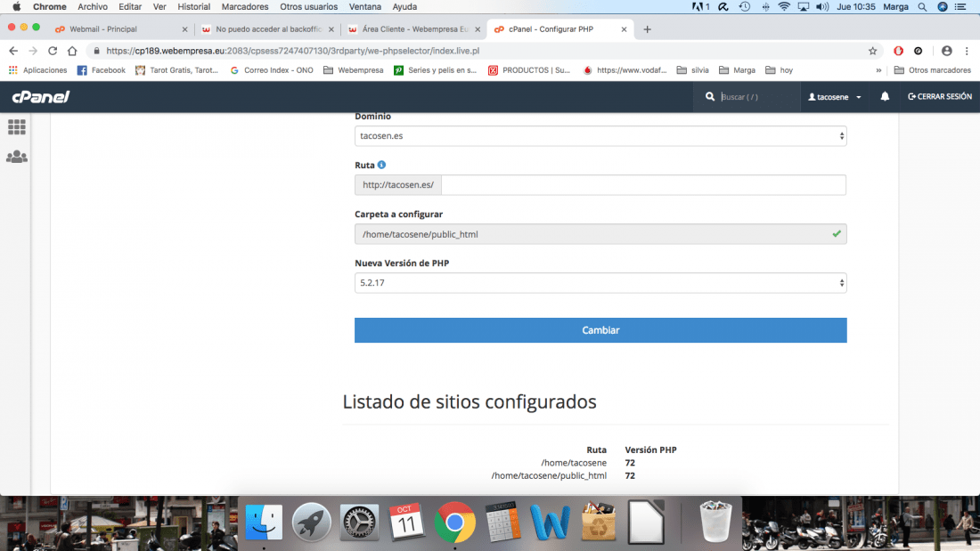Open the Chrome profile avatar icon

point(947,51)
